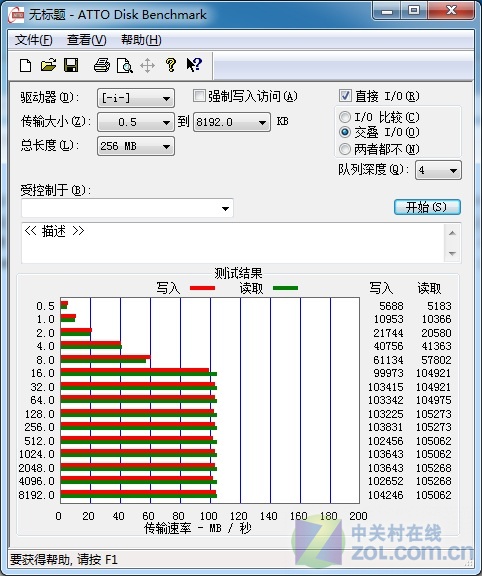
Task: Activate the context help pointer icon
Action: pos(194,65)
